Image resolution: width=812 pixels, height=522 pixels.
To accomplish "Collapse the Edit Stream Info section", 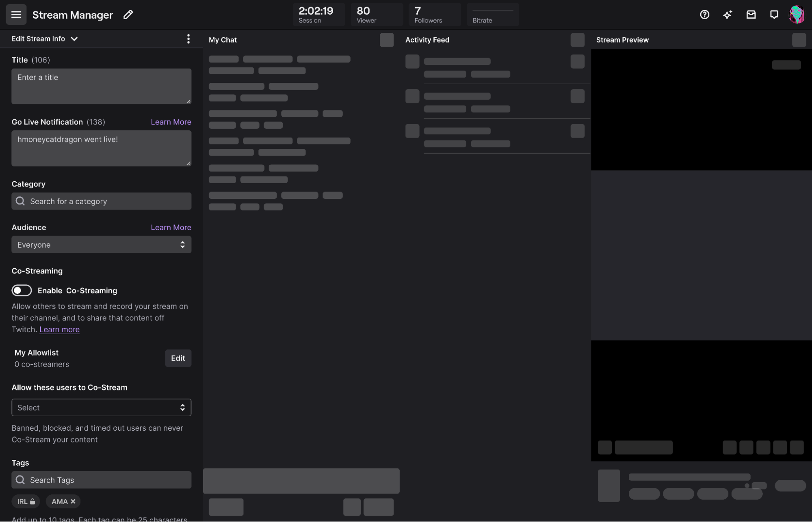I will click(74, 39).
